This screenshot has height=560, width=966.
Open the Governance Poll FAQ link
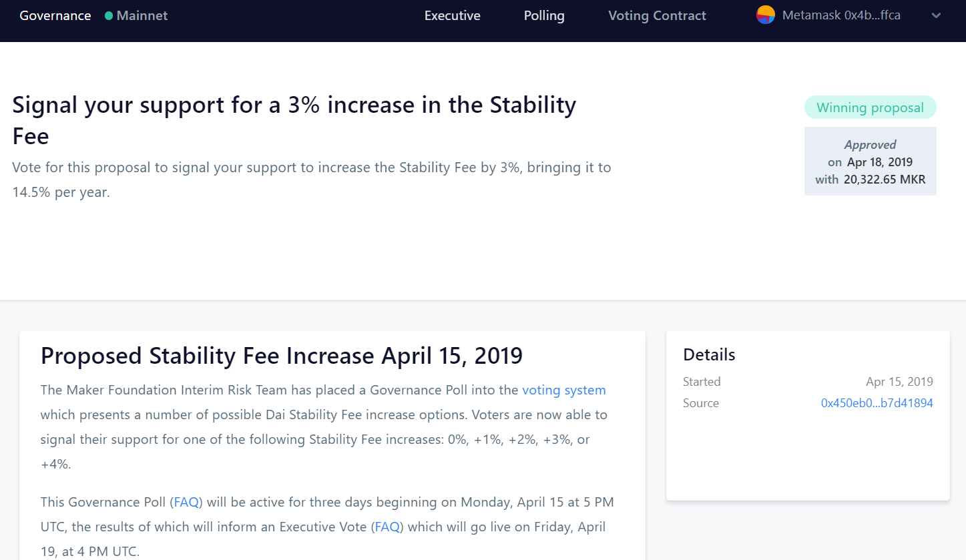coord(186,502)
